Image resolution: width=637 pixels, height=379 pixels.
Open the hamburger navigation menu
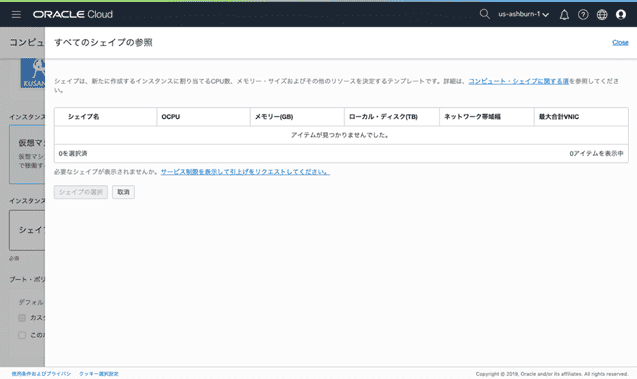pyautogui.click(x=16, y=15)
